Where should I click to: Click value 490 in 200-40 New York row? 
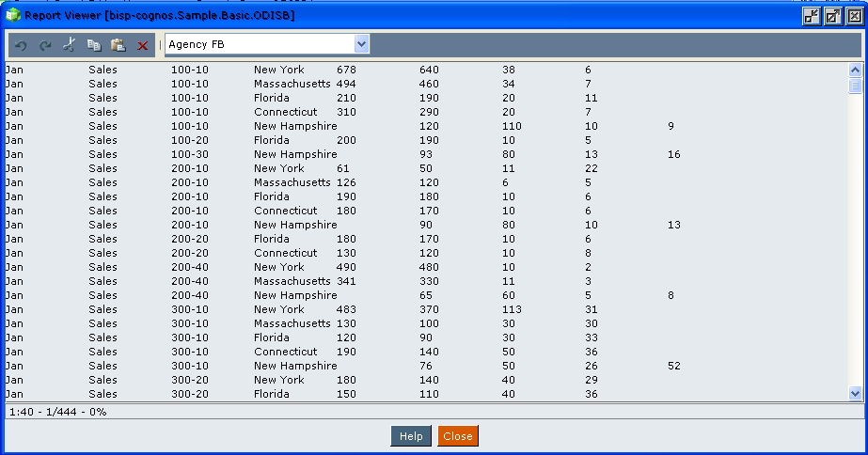tap(346, 267)
